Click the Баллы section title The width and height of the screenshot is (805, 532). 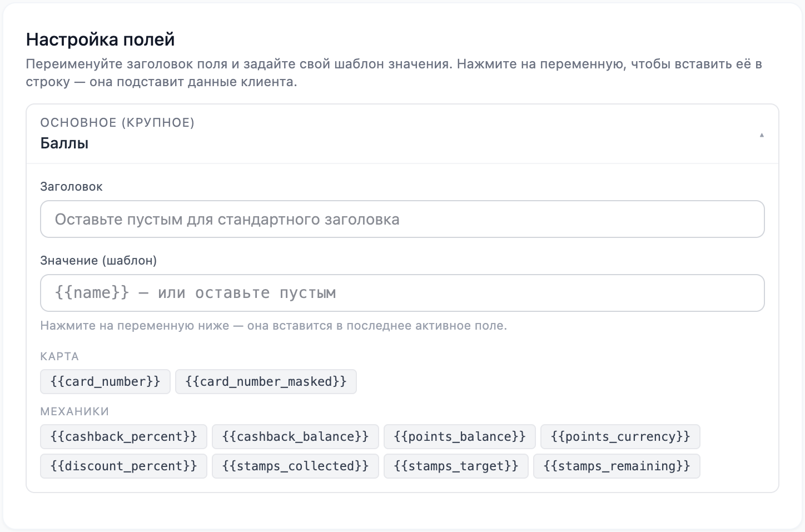tap(64, 143)
